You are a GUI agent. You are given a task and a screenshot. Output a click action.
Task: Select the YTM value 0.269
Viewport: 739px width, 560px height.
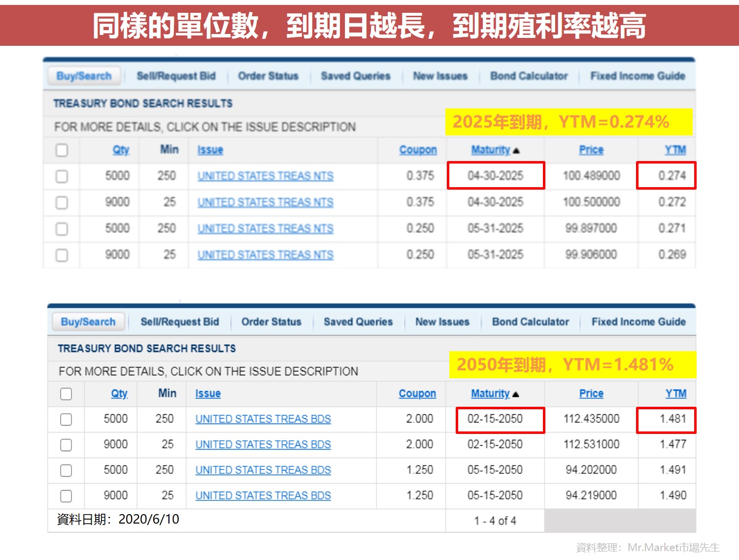tap(672, 255)
